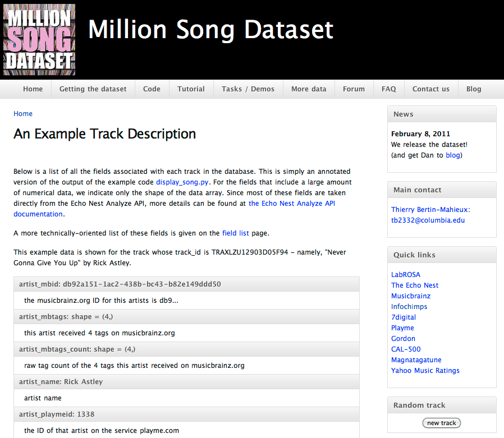Go to the Code menu item

point(152,89)
